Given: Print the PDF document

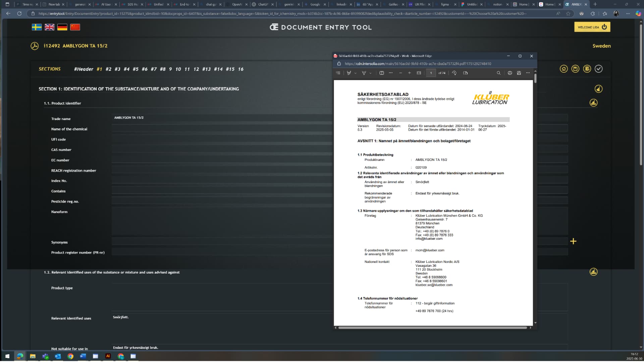Looking at the screenshot, I should pos(510,73).
